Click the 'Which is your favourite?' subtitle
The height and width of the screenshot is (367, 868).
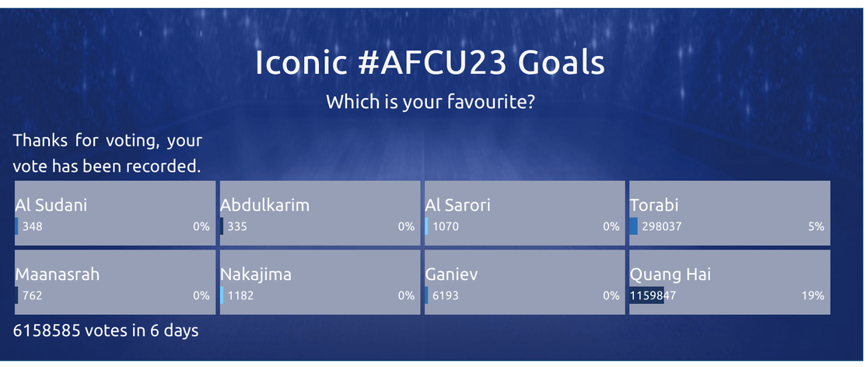430,102
